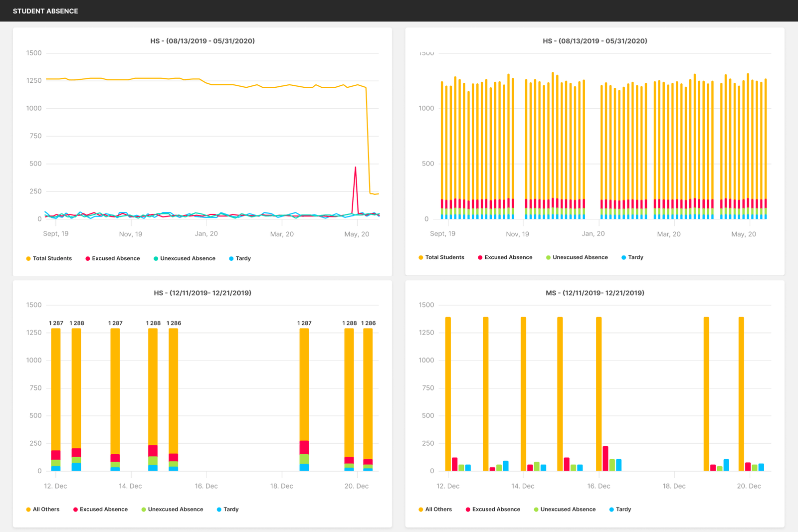Viewport: 798px width, 532px height.
Task: Toggle All Others in the MS chart legend
Action: click(x=435, y=509)
